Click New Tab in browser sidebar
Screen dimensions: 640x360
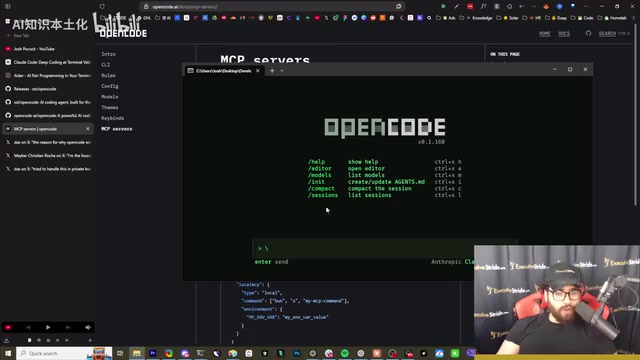[x=19, y=36]
